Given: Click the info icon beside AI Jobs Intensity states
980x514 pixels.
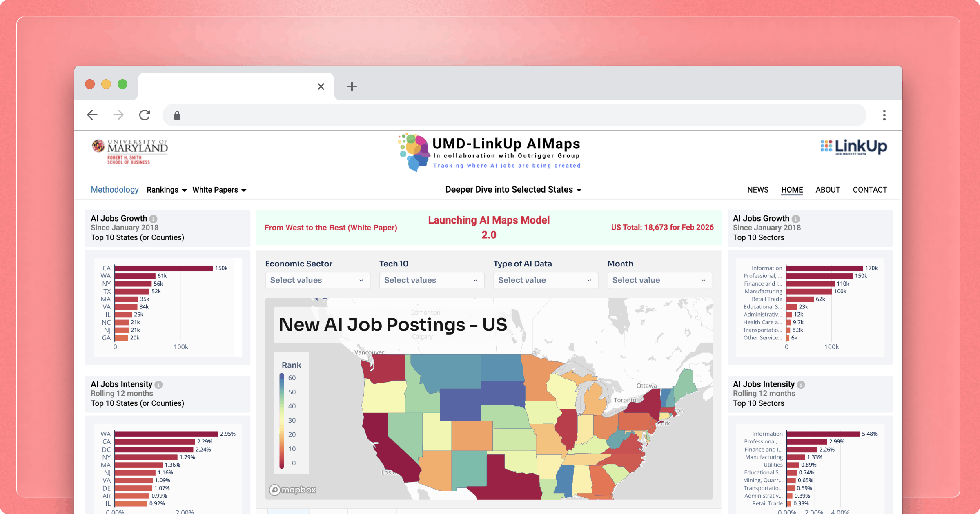Looking at the screenshot, I should (158, 385).
